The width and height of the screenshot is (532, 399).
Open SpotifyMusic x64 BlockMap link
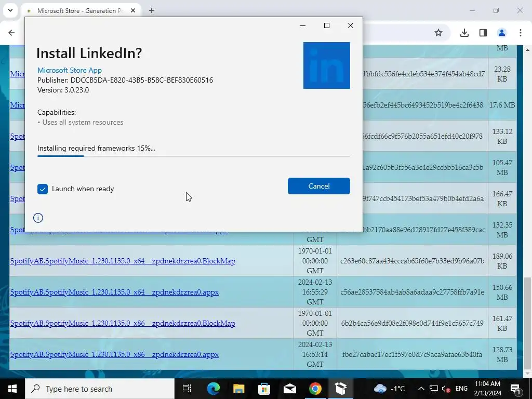point(123,261)
